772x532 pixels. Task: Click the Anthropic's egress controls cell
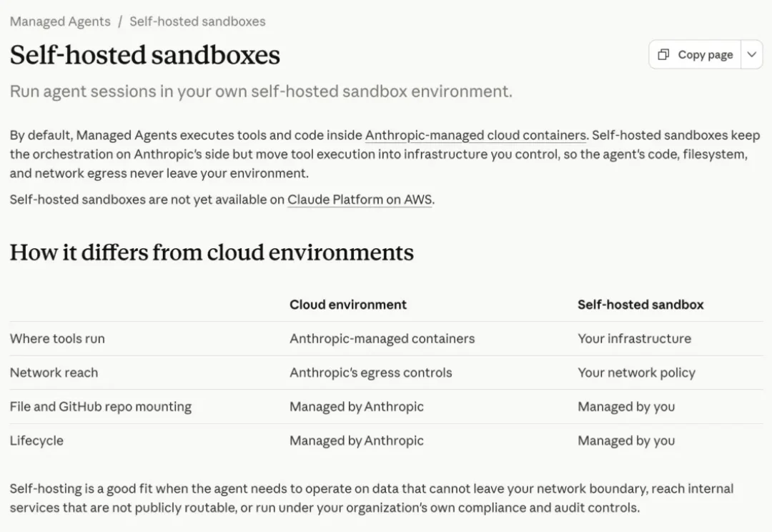click(371, 373)
